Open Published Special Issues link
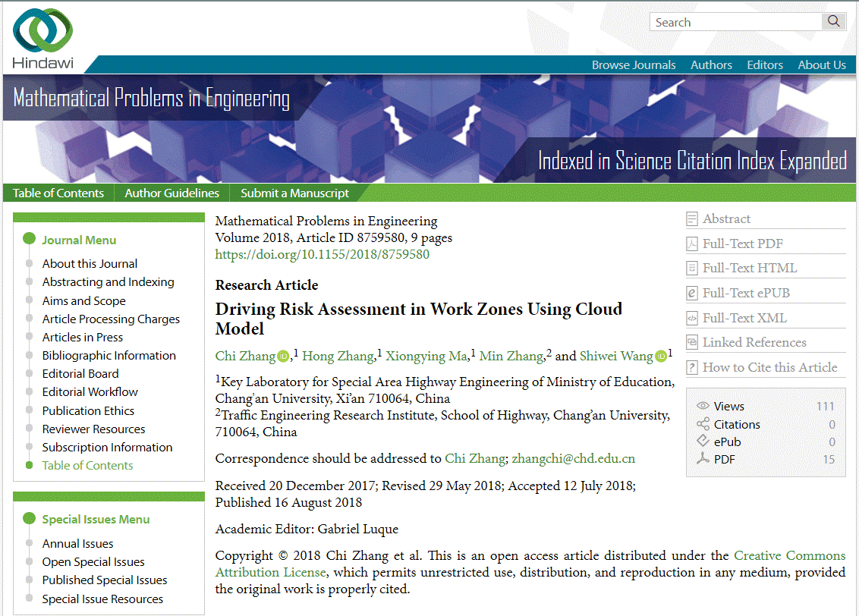 tap(104, 580)
